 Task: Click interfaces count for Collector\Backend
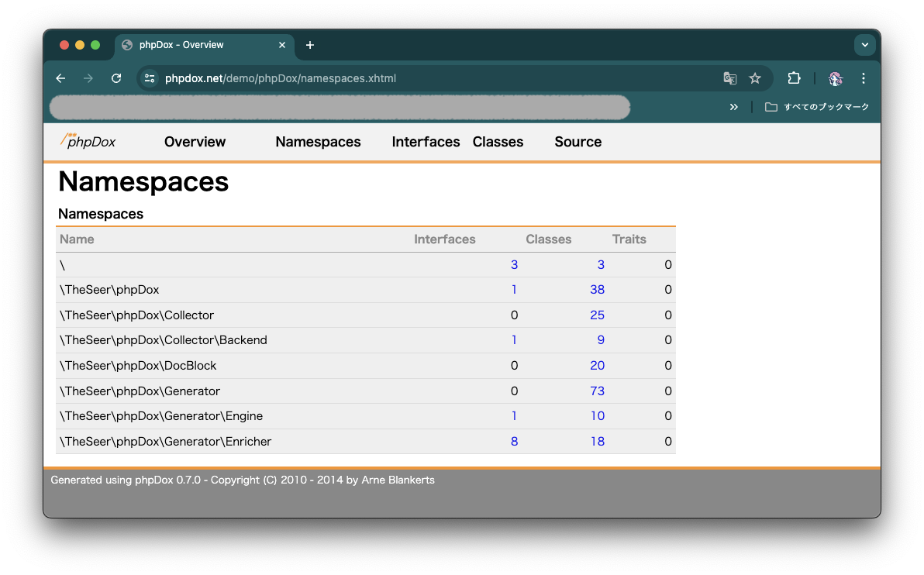tap(515, 340)
